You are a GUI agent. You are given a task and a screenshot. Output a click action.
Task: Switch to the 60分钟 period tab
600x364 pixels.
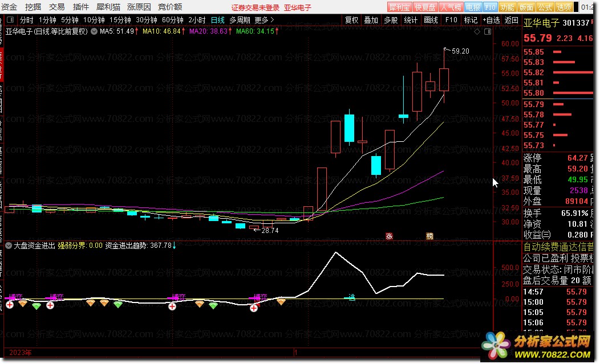coord(173,20)
